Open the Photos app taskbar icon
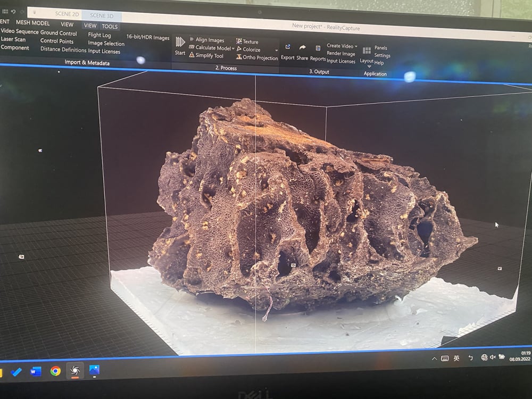The height and width of the screenshot is (399, 532). click(94, 370)
